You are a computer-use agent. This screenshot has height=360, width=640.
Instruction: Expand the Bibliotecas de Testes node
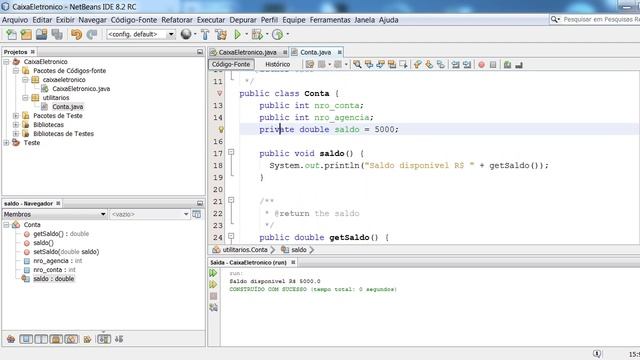tap(16, 133)
